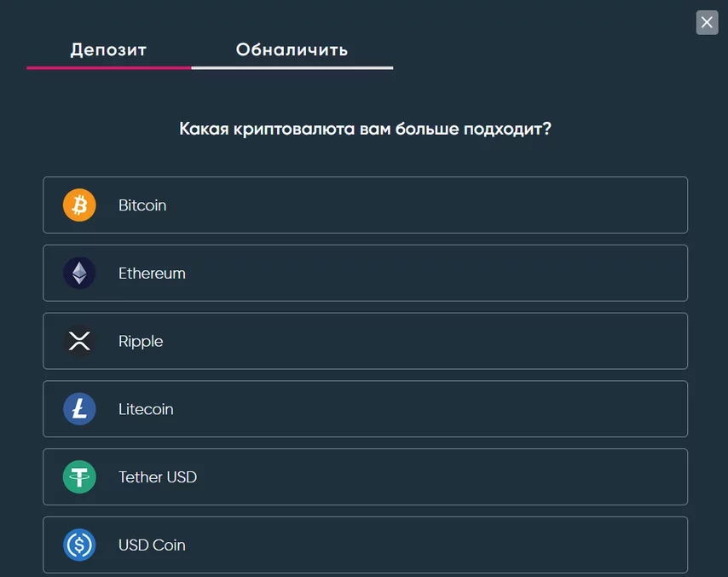Open the Обналичить tab
The height and width of the screenshot is (577, 728).
click(x=292, y=49)
